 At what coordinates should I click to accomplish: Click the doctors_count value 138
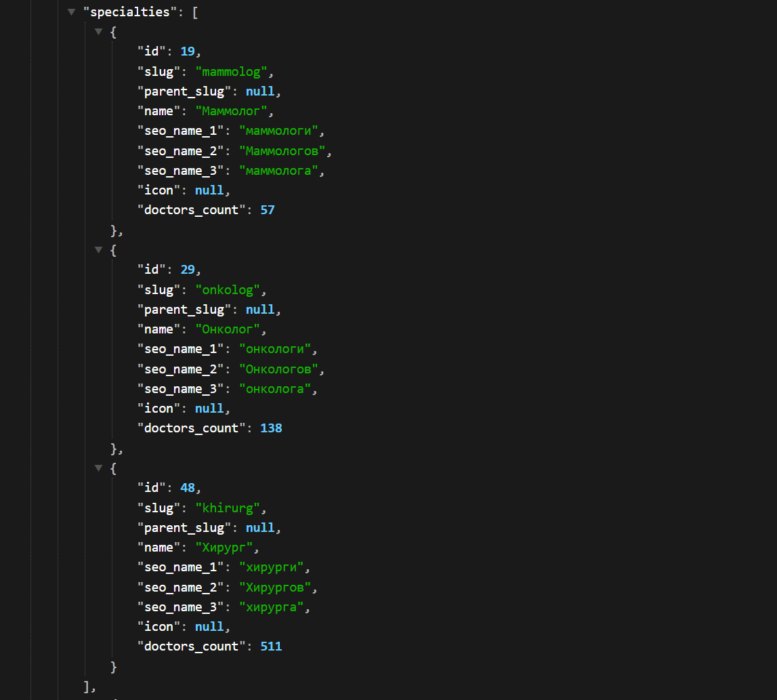coord(271,428)
